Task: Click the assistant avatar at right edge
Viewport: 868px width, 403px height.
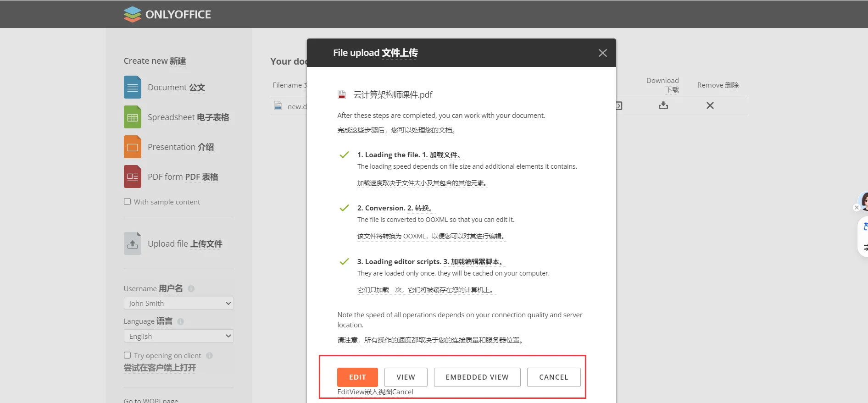Action: [864, 201]
